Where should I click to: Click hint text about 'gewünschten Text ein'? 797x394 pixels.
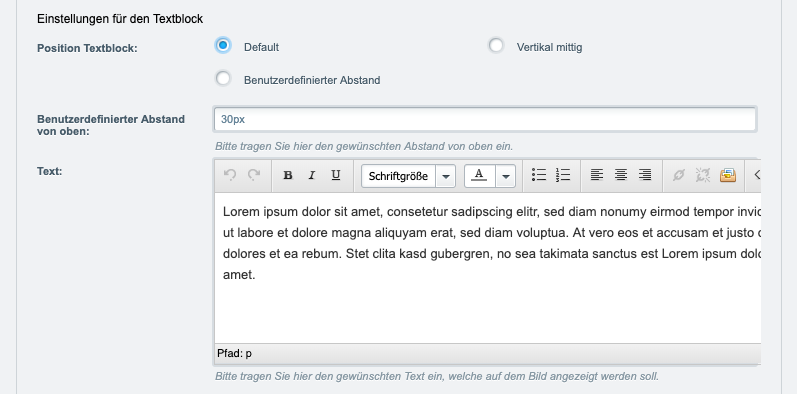coord(437,377)
